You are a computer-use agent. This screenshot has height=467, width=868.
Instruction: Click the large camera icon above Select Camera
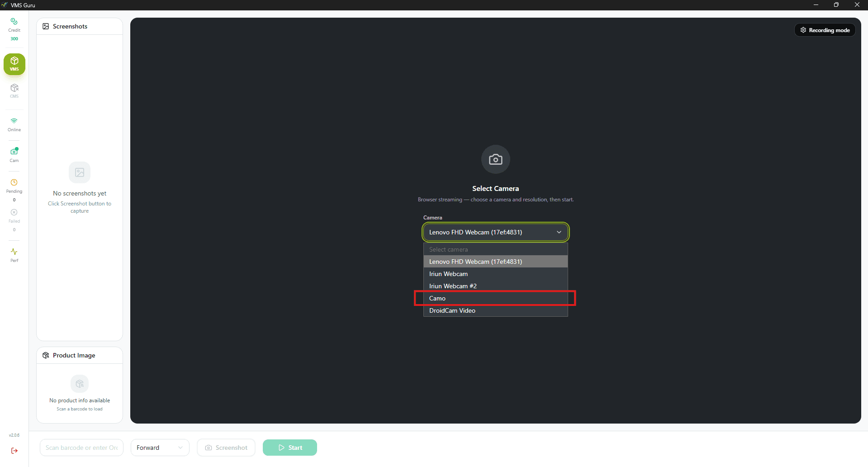[x=496, y=159]
